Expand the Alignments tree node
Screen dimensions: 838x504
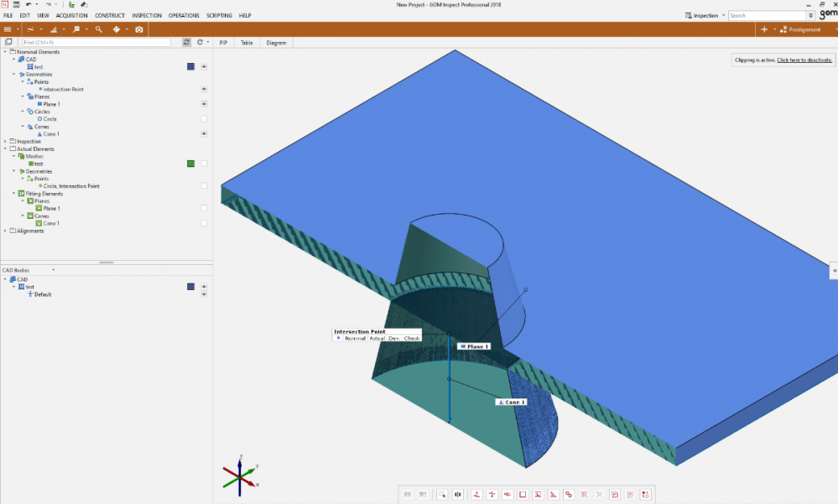pyautogui.click(x=5, y=231)
